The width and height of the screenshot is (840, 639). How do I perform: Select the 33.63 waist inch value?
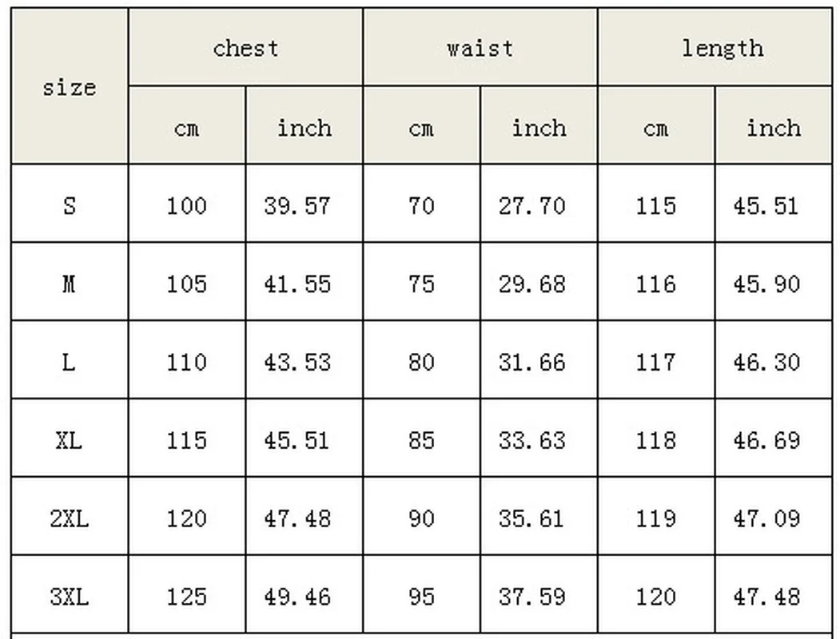pos(531,440)
